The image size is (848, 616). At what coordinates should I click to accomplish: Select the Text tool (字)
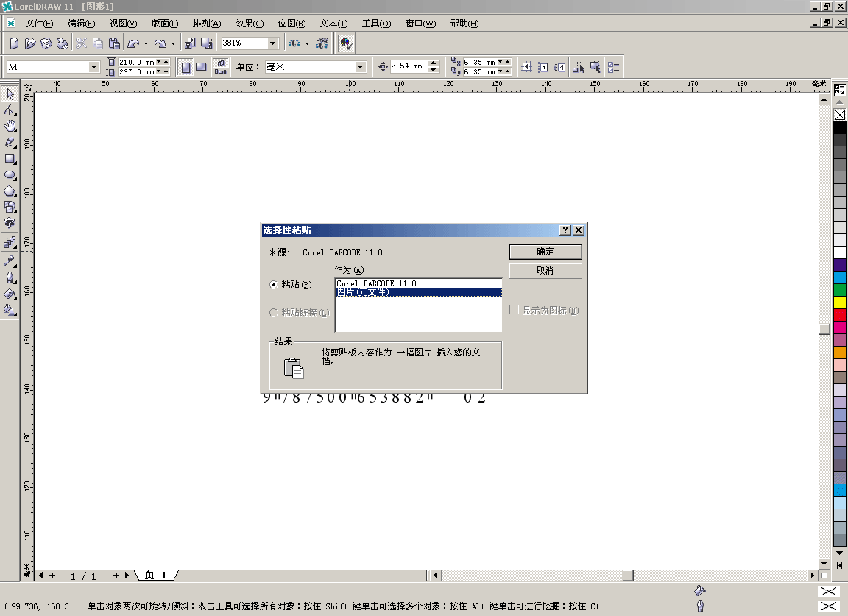coord(10,223)
